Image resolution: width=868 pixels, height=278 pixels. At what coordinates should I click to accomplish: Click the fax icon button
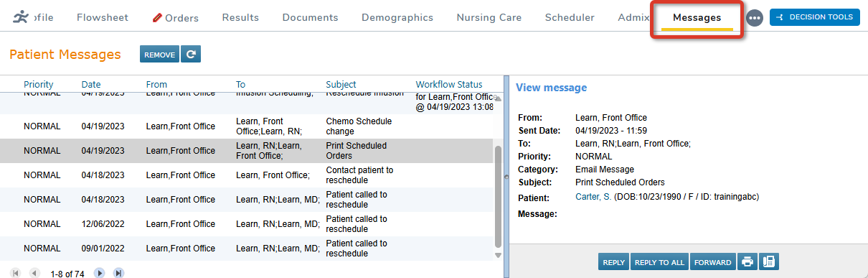(x=769, y=262)
